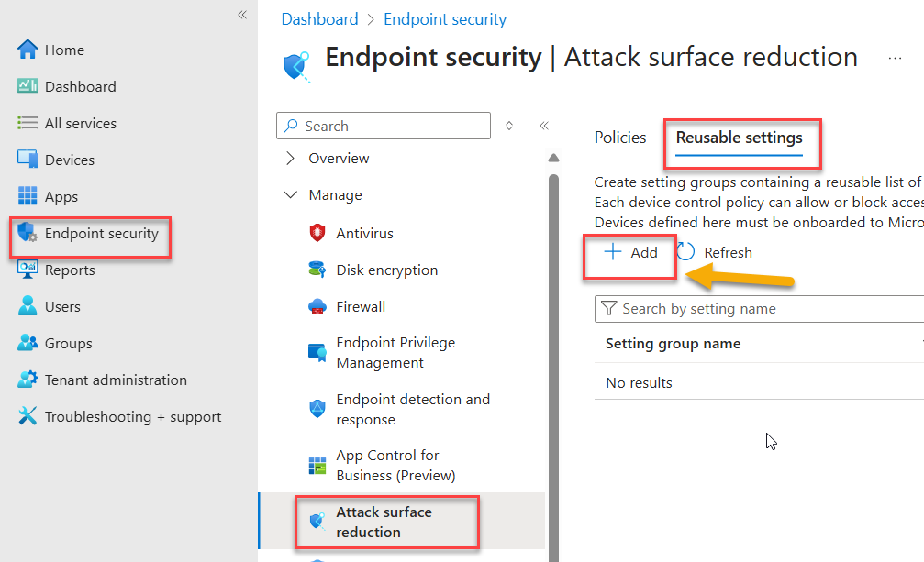
Task: Open Home from the house icon
Action: 28,50
